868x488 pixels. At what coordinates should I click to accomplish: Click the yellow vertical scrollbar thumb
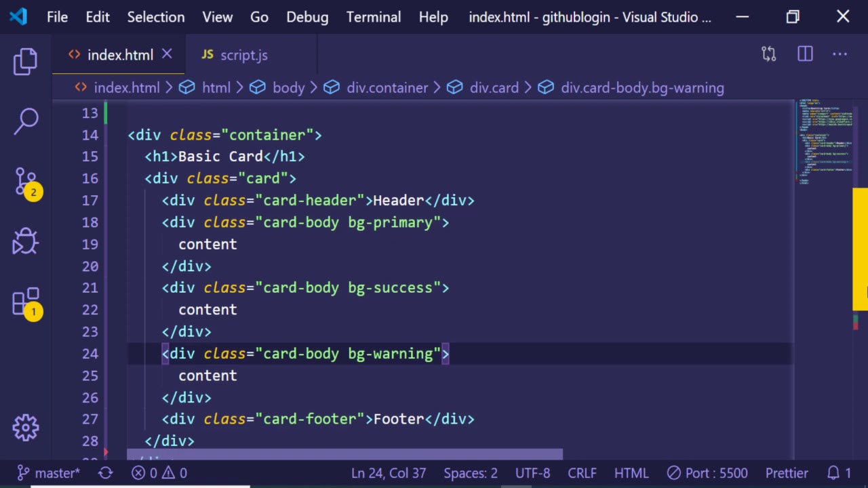(x=860, y=249)
